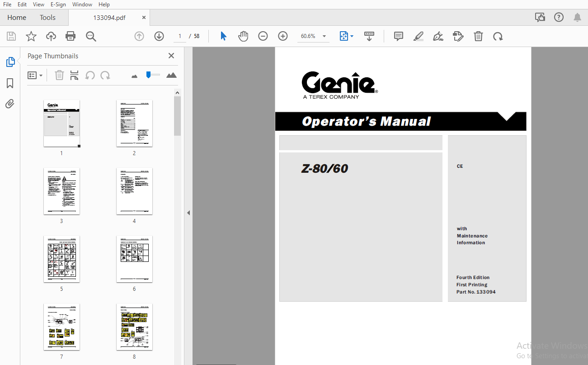Enable scrolling read mode keyboard icon
The height and width of the screenshot is (365, 588).
click(x=369, y=36)
